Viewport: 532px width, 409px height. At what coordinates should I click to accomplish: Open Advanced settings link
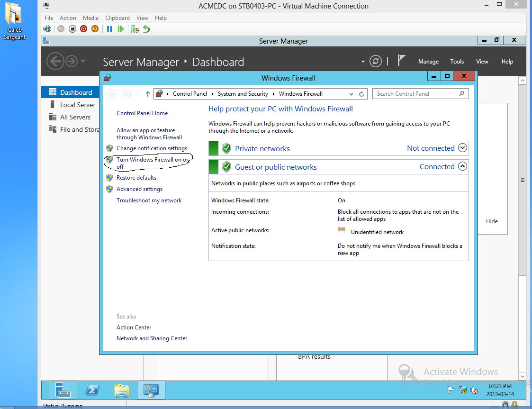click(139, 189)
